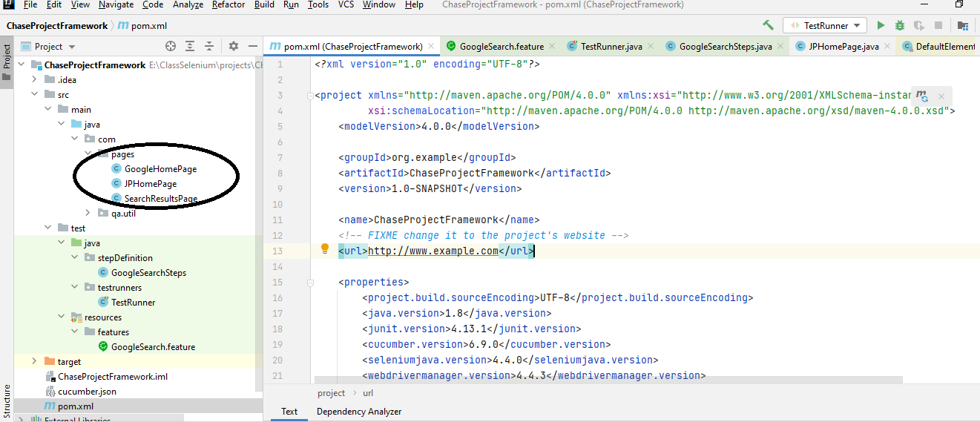Click the http://www.example.com URL text in editor
Screen dimensions: 980x422
[433, 251]
